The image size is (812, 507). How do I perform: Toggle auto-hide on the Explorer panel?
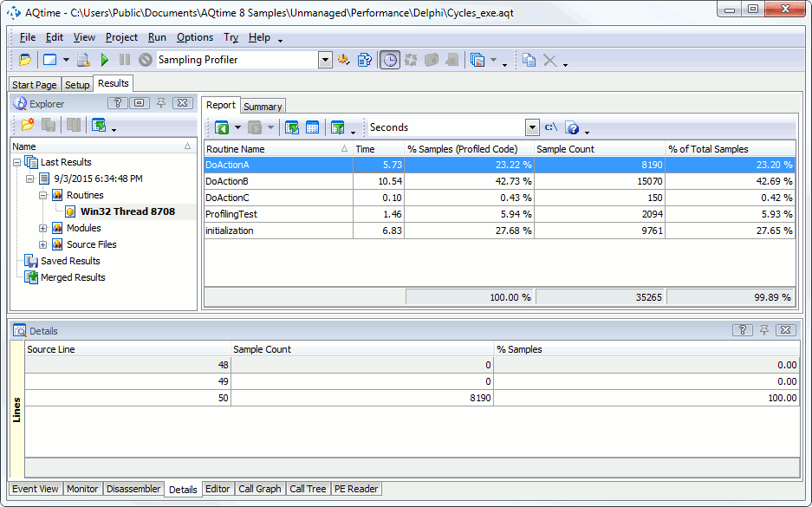(x=140, y=103)
